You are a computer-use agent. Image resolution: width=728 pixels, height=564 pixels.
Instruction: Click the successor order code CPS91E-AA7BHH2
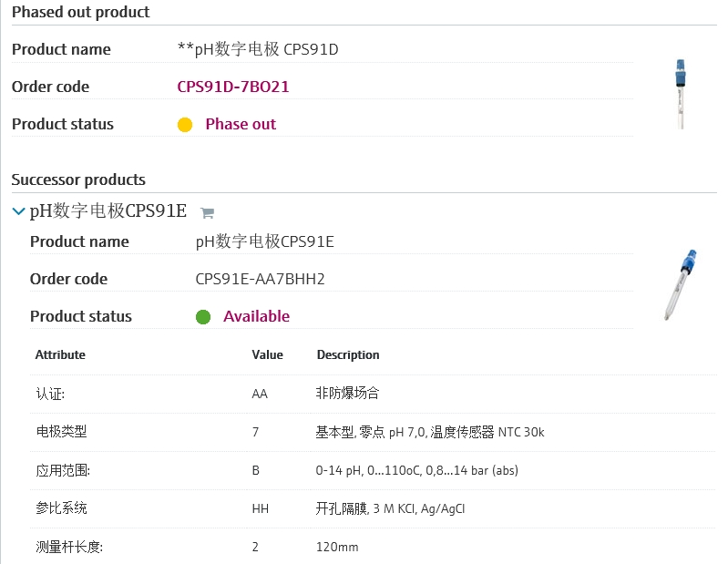click(x=260, y=279)
